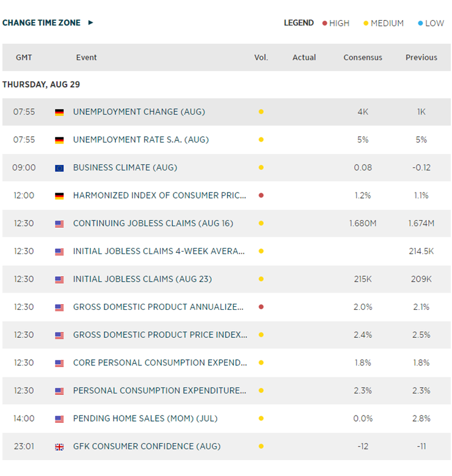452x476 pixels.
Task: Click the Previous column header
Action: pyautogui.click(x=421, y=57)
